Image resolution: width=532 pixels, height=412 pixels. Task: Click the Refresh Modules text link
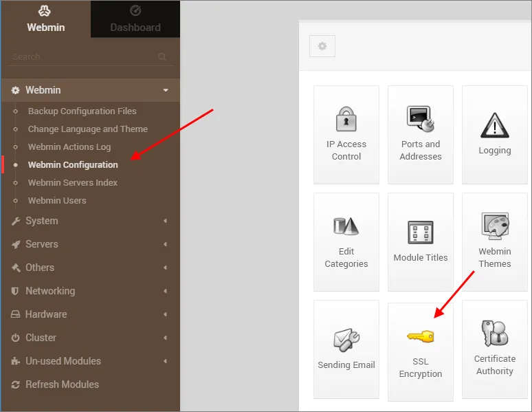click(63, 384)
